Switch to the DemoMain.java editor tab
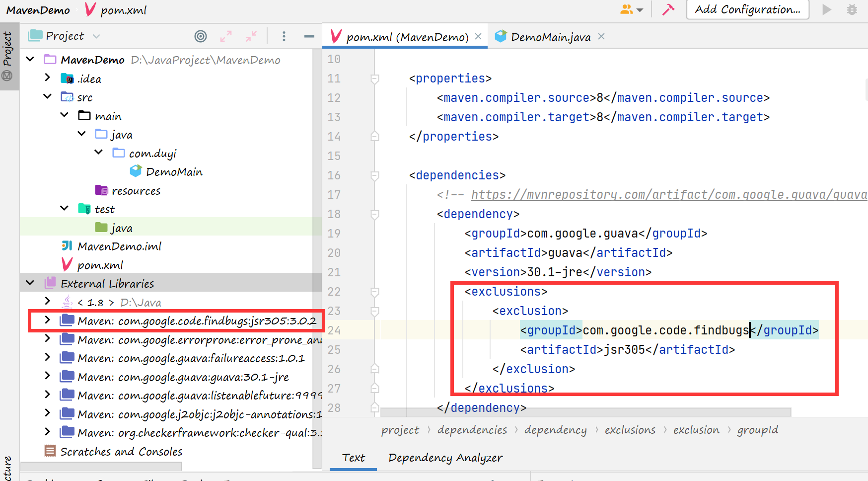The height and width of the screenshot is (481, 868). click(x=551, y=37)
